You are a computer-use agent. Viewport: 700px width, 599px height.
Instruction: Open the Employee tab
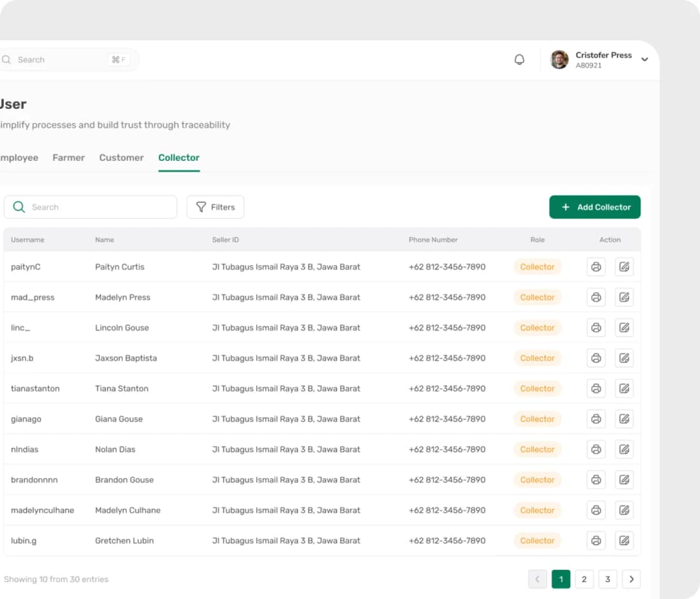click(x=19, y=158)
